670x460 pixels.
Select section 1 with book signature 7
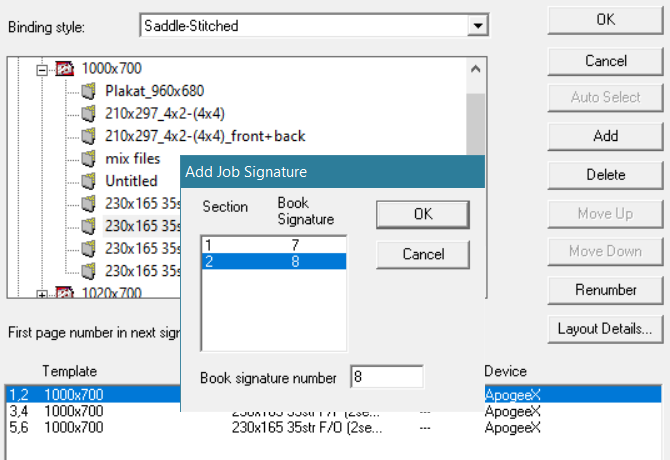pos(273,244)
